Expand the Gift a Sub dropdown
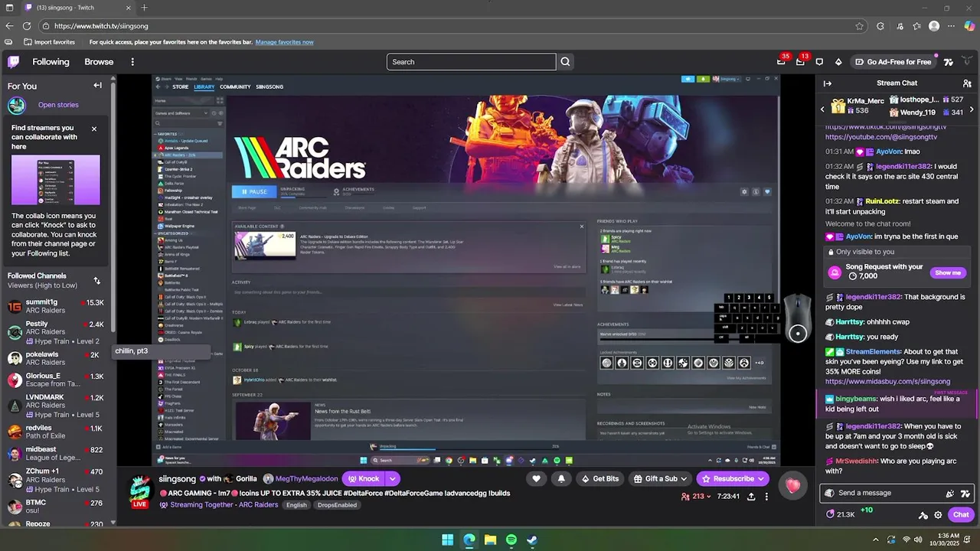Image resolution: width=980 pixels, height=551 pixels. coord(682,479)
